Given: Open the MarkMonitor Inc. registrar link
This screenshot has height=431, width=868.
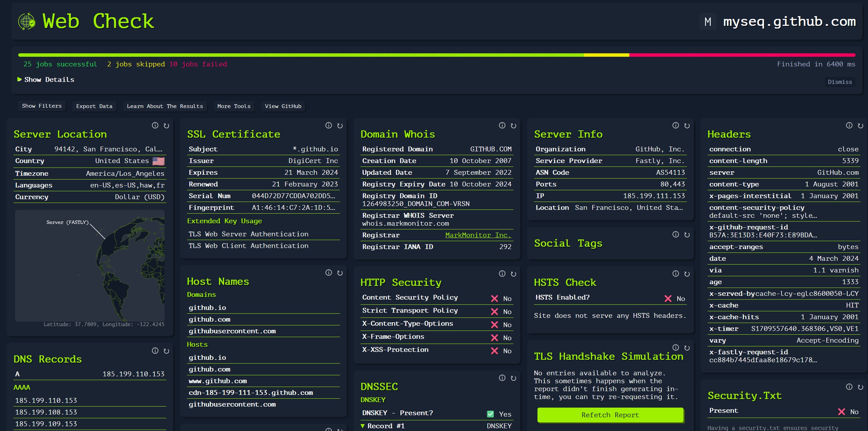Looking at the screenshot, I should (x=478, y=235).
